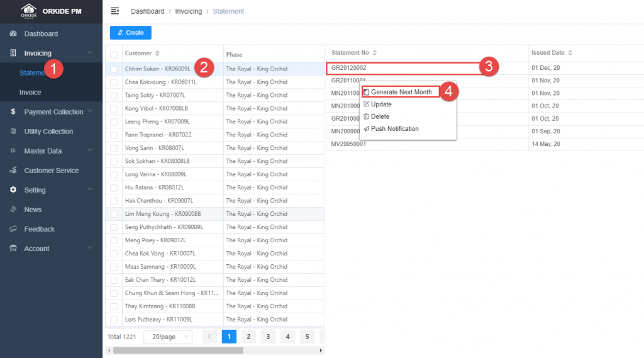Open Customer Service sidebar icon

(13, 171)
